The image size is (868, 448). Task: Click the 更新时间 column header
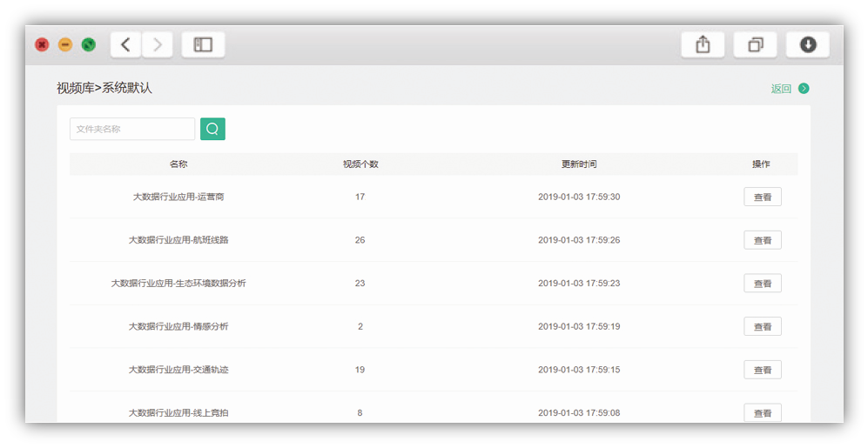[579, 164]
